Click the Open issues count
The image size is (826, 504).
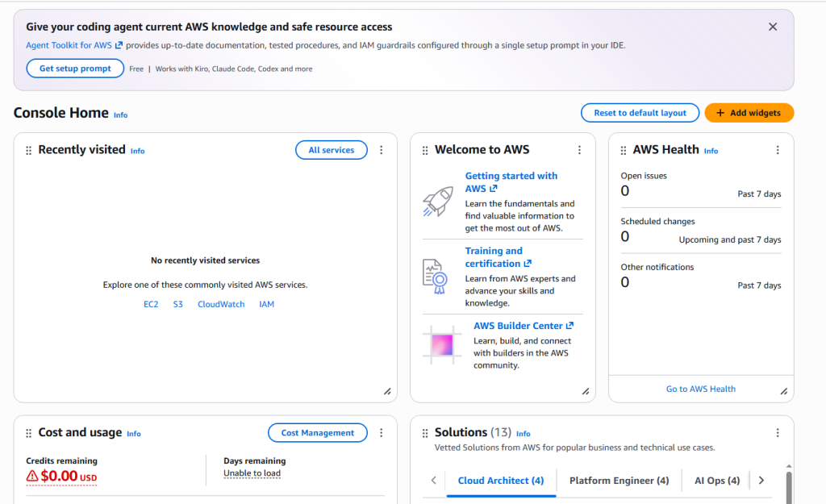coord(625,191)
